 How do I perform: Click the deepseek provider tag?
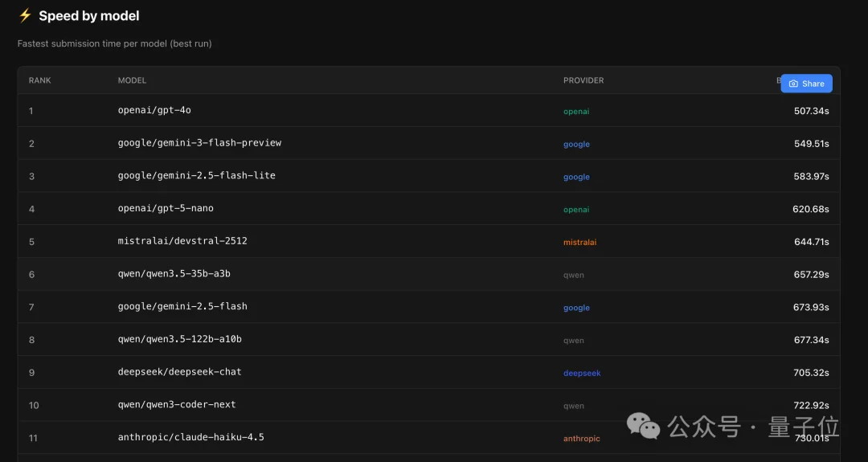[582, 373]
